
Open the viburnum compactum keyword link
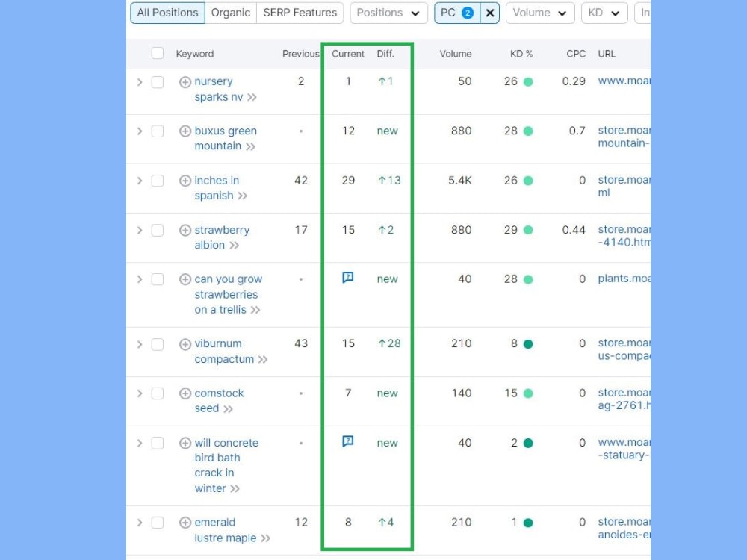click(x=224, y=352)
